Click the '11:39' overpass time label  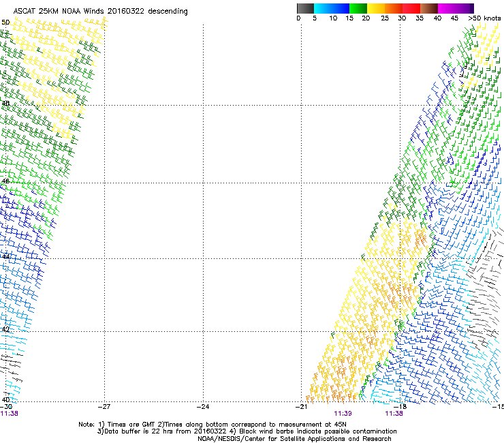pos(343,414)
